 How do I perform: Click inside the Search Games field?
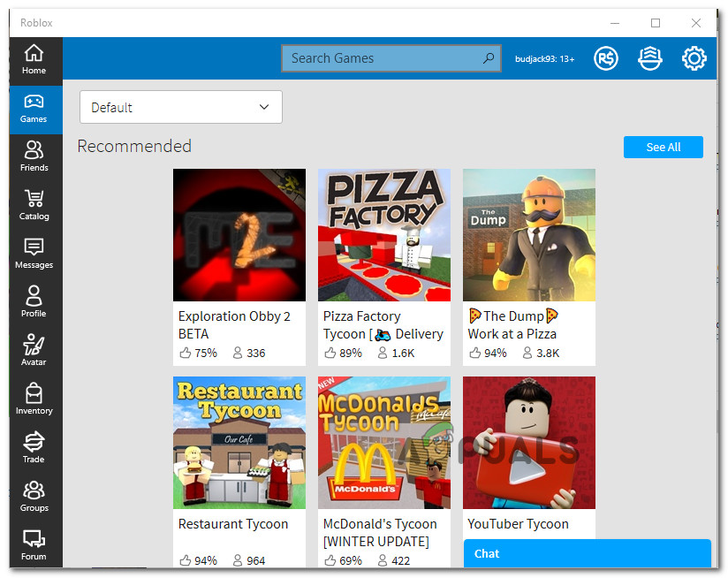pyautogui.click(x=380, y=57)
